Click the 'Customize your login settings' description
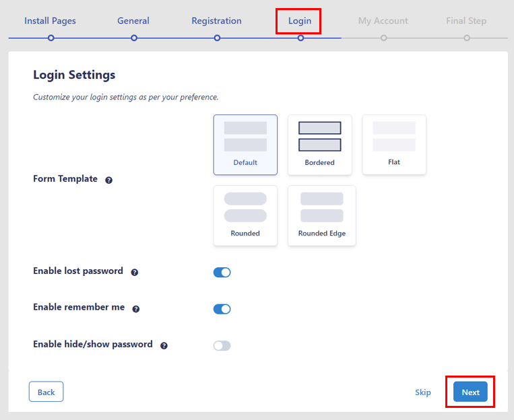514x420 pixels. click(x=126, y=98)
